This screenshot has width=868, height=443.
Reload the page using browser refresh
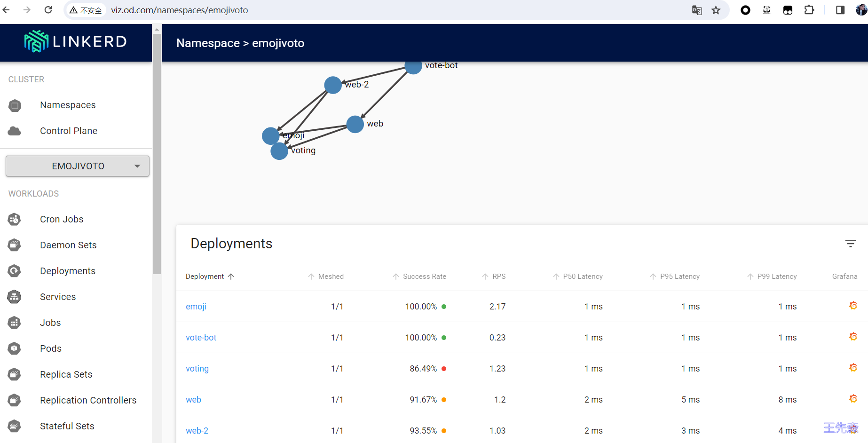point(48,10)
